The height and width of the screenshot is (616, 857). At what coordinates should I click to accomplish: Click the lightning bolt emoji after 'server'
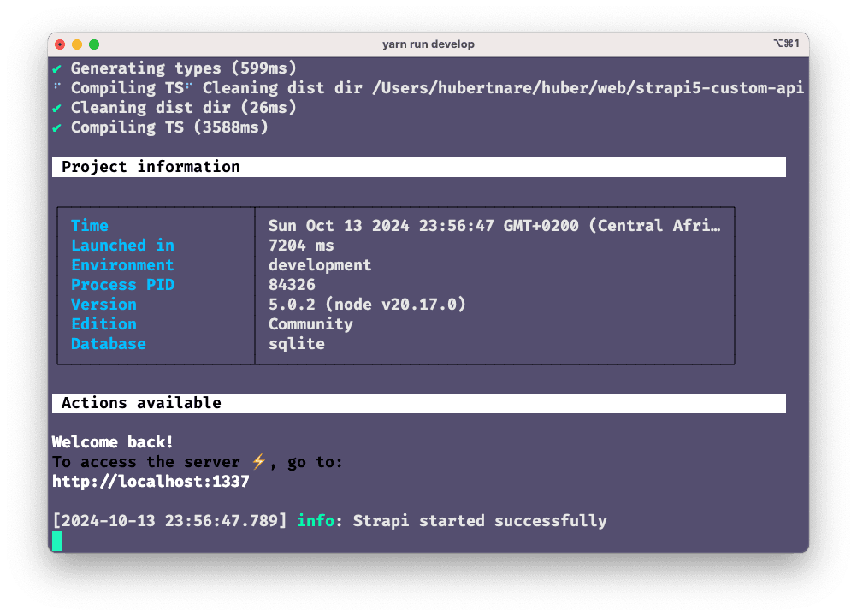click(258, 461)
